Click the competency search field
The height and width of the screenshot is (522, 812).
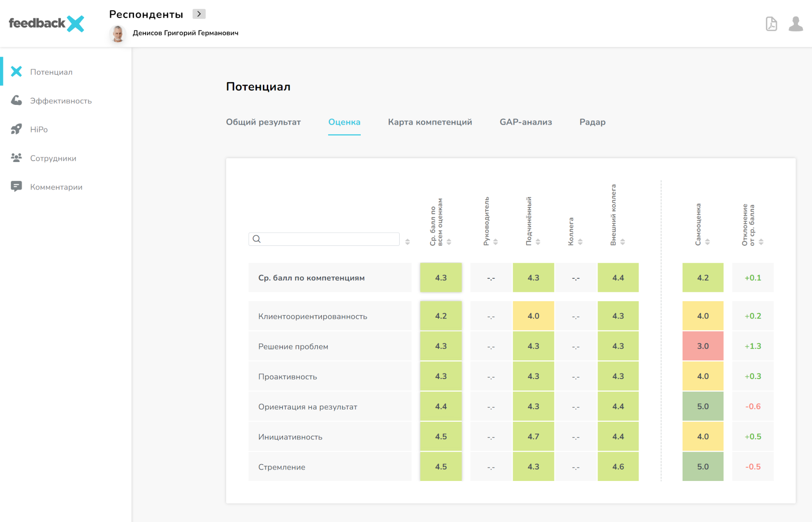[324, 239]
